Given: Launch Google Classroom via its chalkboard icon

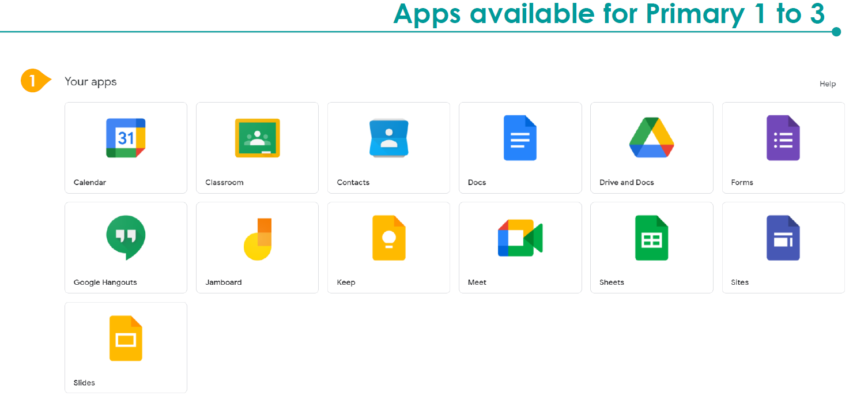Looking at the screenshot, I should (257, 138).
